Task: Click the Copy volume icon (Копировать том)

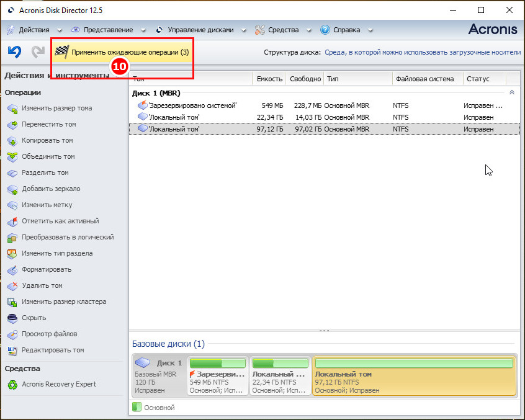Action: (x=12, y=141)
